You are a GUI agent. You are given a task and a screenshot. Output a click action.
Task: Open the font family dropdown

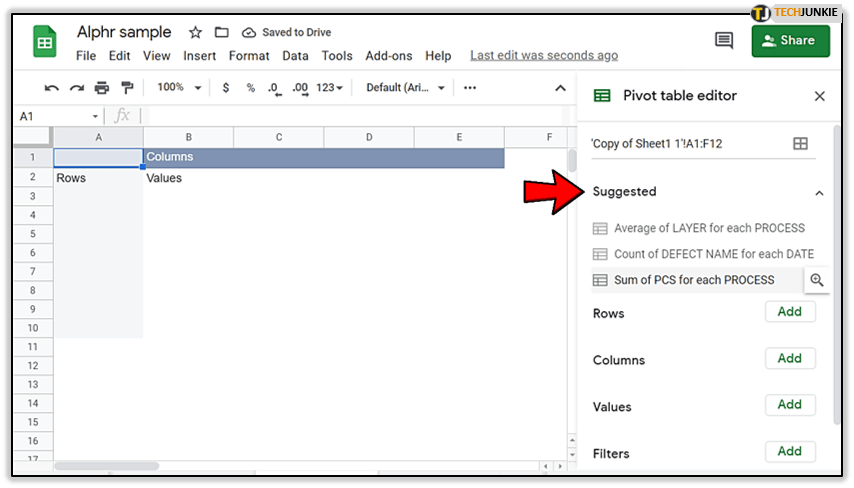[x=404, y=88]
